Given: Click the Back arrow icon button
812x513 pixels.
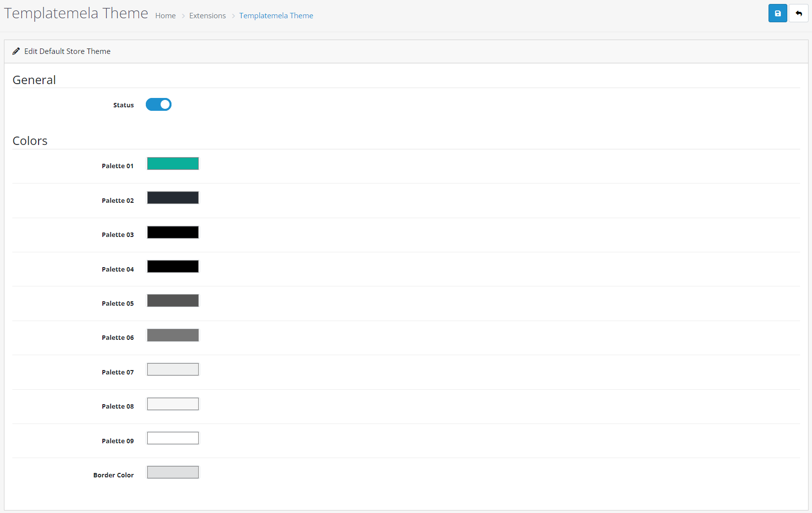Looking at the screenshot, I should click(798, 13).
